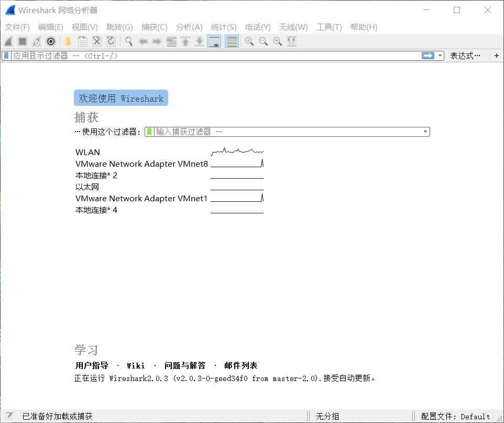This screenshot has width=504, height=423.
Task: Select the 本地连接* 2 interface
Action: [96, 175]
